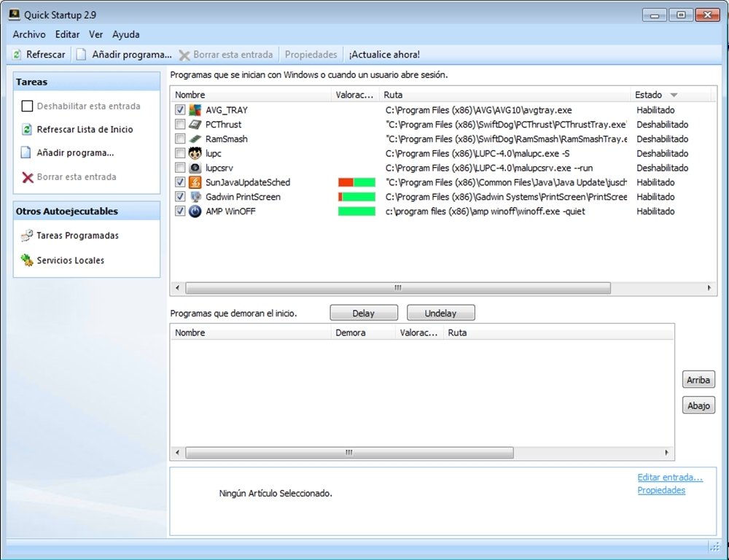Click the upper Nombre column header
Viewport: 729px width, 560px height.
click(x=251, y=95)
